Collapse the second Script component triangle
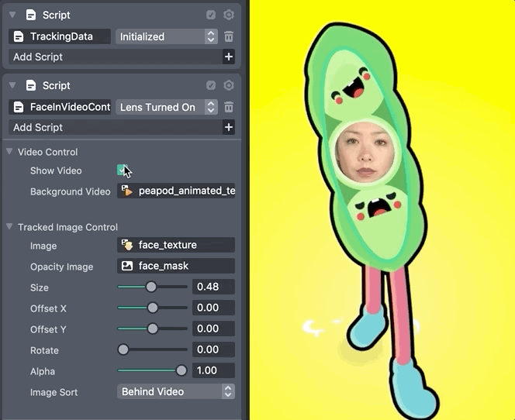515x420 pixels. point(12,85)
